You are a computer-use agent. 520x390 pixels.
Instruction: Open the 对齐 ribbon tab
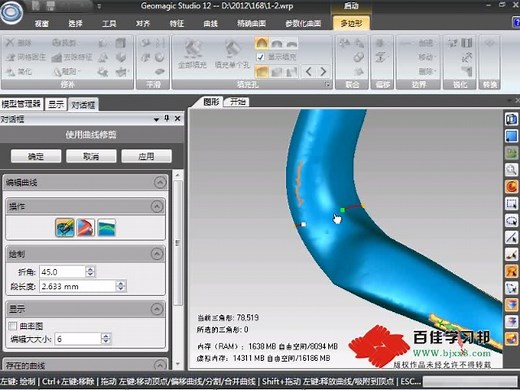tap(143, 23)
